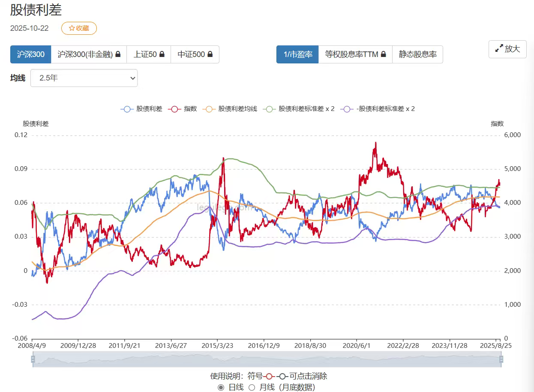Screen dimensions: 534x392
Task: Open the 均线 period dropdown showing 2.5年
Action: tap(84, 78)
